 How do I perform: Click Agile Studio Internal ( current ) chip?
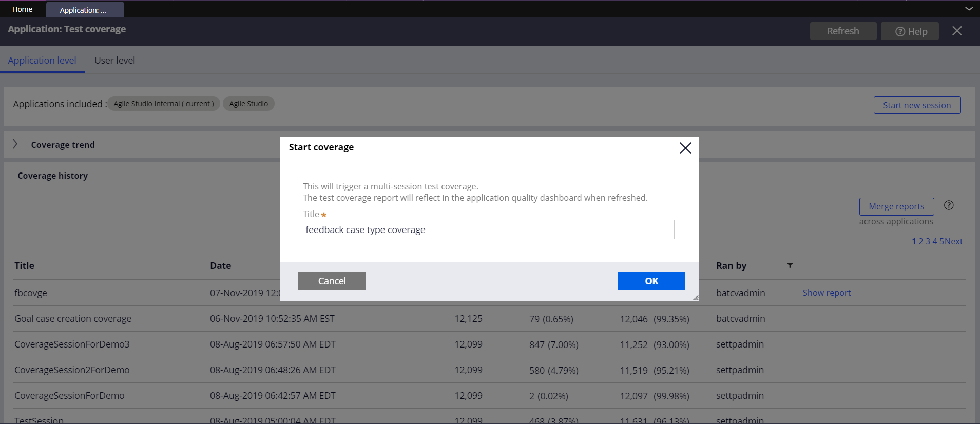(x=164, y=104)
